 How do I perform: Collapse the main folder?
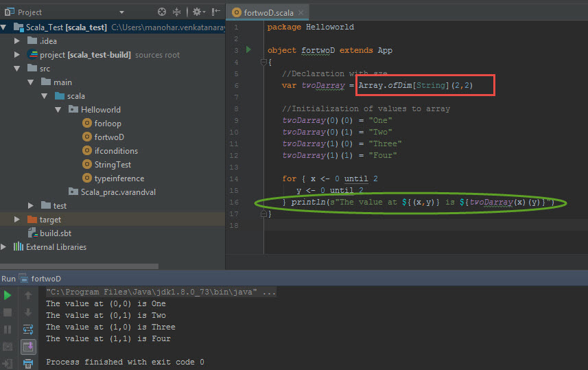tap(31, 82)
